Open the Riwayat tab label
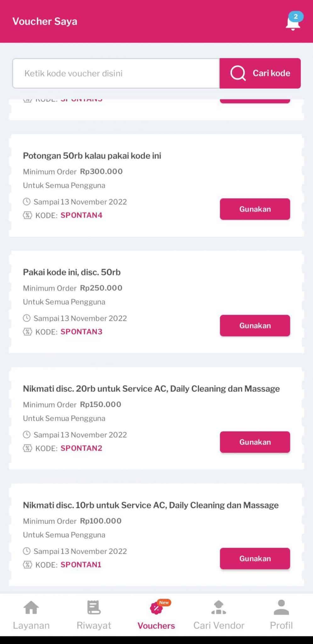 click(94, 625)
